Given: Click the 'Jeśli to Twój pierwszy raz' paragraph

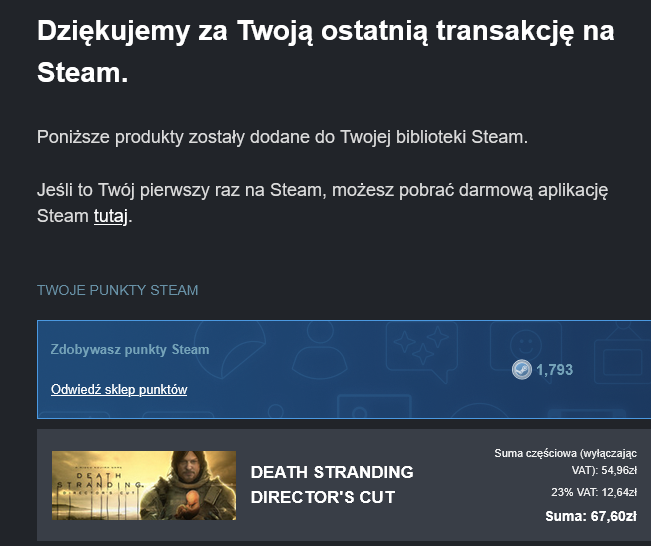Looking at the screenshot, I should tap(323, 203).
